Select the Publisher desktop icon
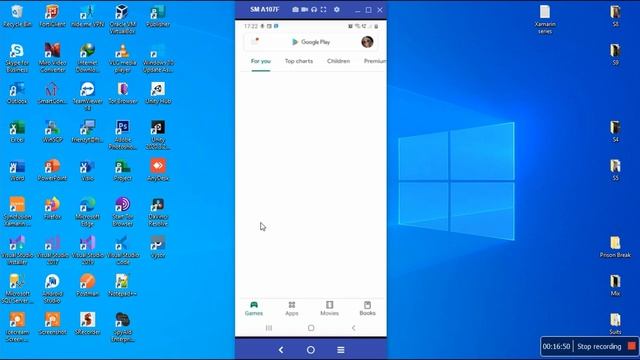Viewport: 640px width, 360px height. tap(158, 16)
